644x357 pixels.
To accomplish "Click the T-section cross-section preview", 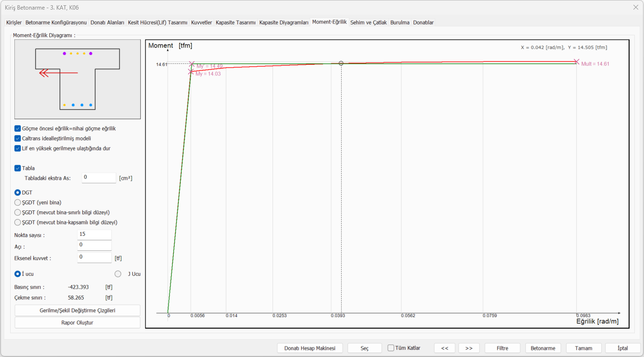I will click(x=77, y=79).
